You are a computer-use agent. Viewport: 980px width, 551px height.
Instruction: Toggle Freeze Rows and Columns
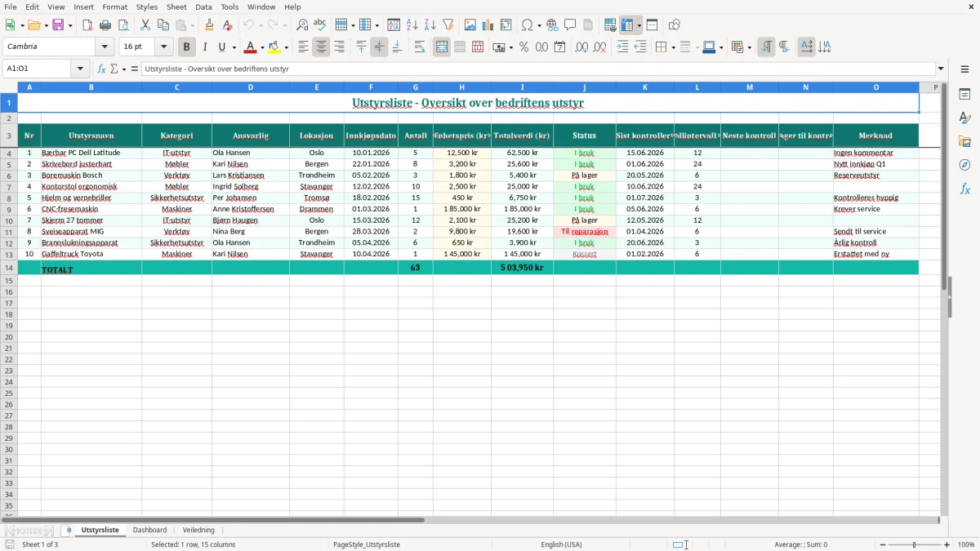(x=627, y=25)
